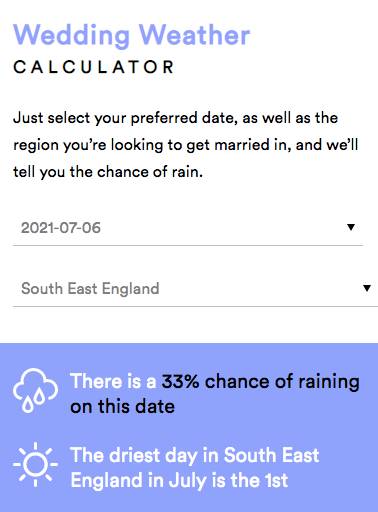Click 'Just select your preferred date' line

coord(175,118)
